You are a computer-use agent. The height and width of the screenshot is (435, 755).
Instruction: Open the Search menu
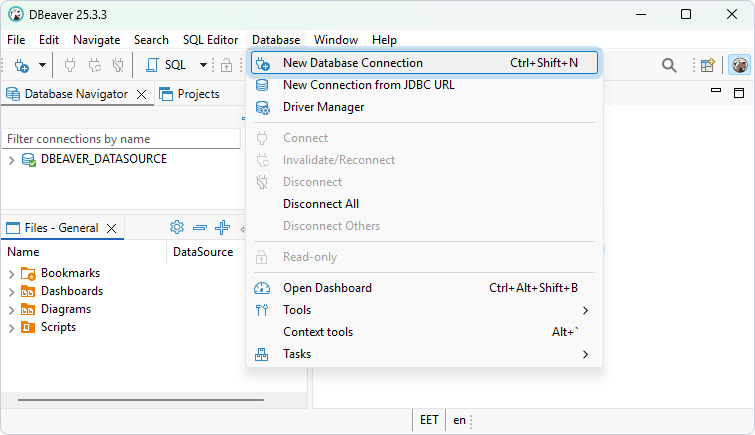(x=151, y=40)
